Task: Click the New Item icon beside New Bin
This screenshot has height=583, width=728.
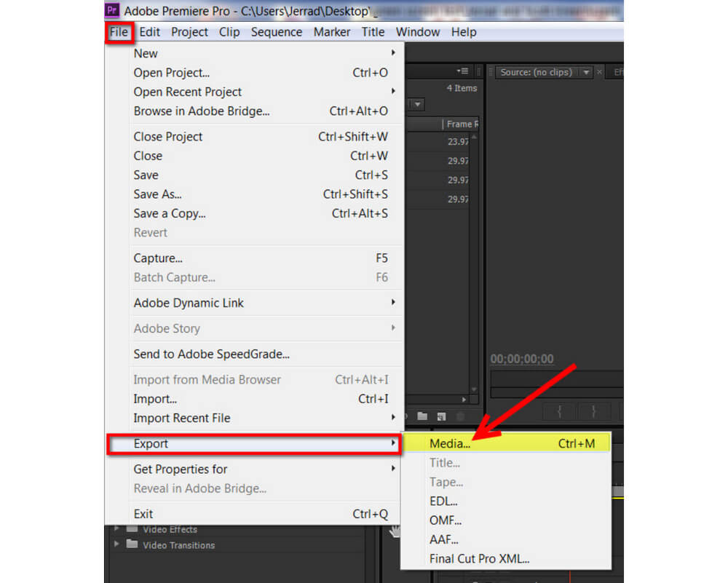Action: coord(441,416)
